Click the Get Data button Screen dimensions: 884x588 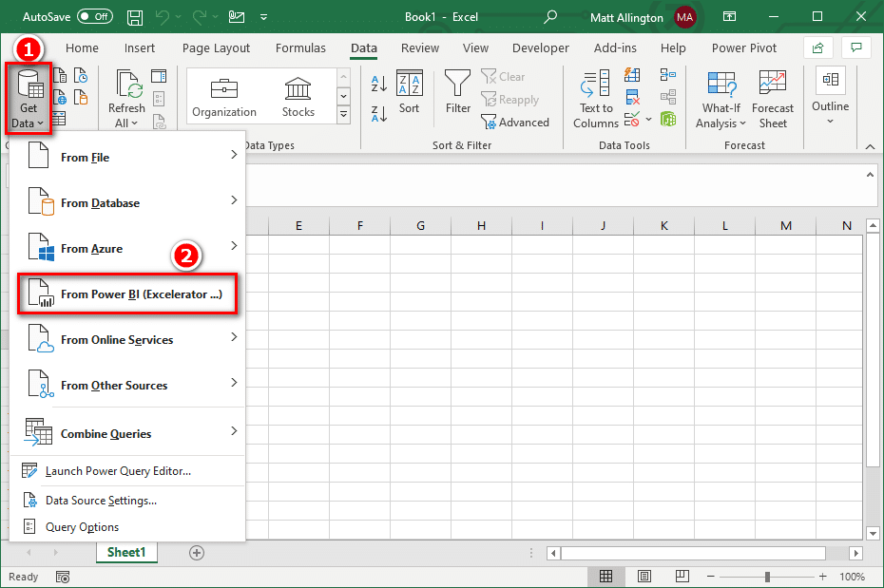pyautogui.click(x=29, y=99)
